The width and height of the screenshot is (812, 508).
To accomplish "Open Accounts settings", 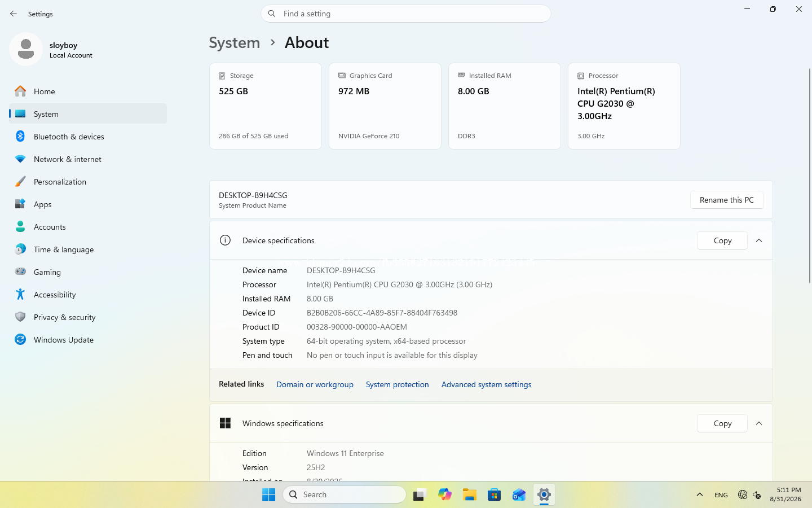I will click(x=88, y=227).
